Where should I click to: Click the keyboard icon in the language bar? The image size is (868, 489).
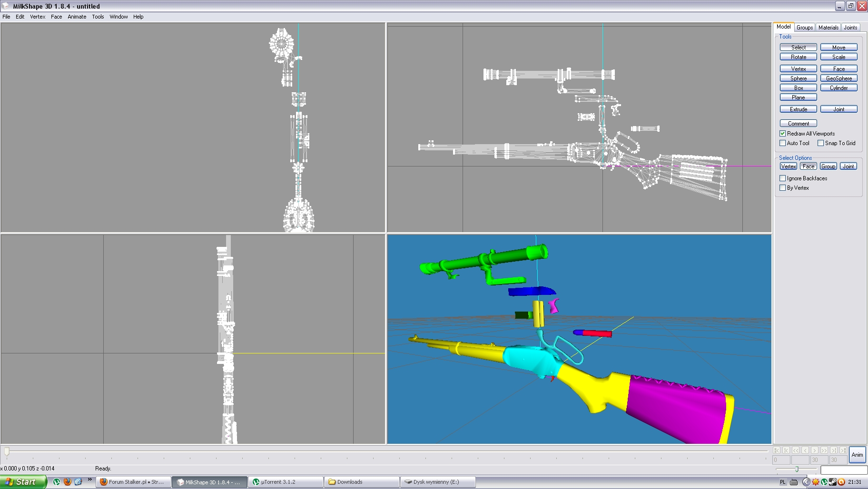coord(794,482)
